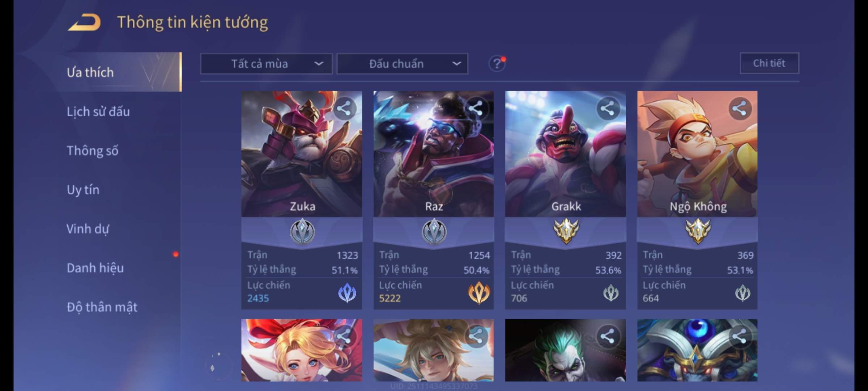Open the question mark help icon
This screenshot has height=391, width=868.
(497, 64)
